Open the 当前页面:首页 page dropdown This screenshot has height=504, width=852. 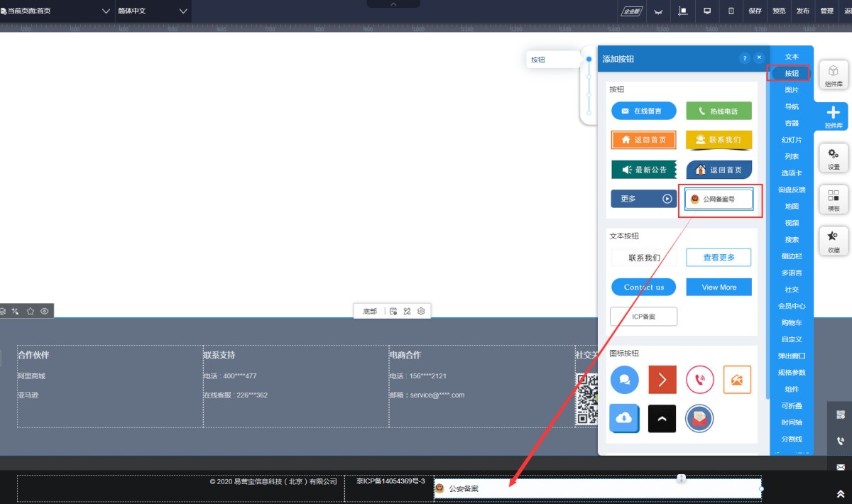58,11
